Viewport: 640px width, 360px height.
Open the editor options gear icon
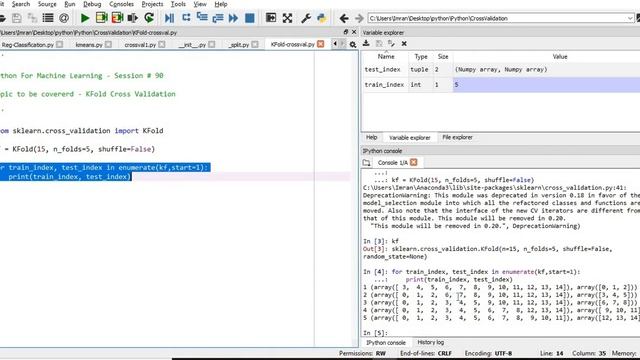(x=353, y=44)
